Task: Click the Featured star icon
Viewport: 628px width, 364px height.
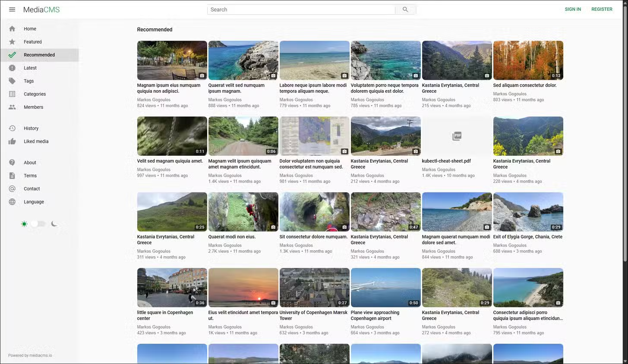Action: click(x=12, y=42)
